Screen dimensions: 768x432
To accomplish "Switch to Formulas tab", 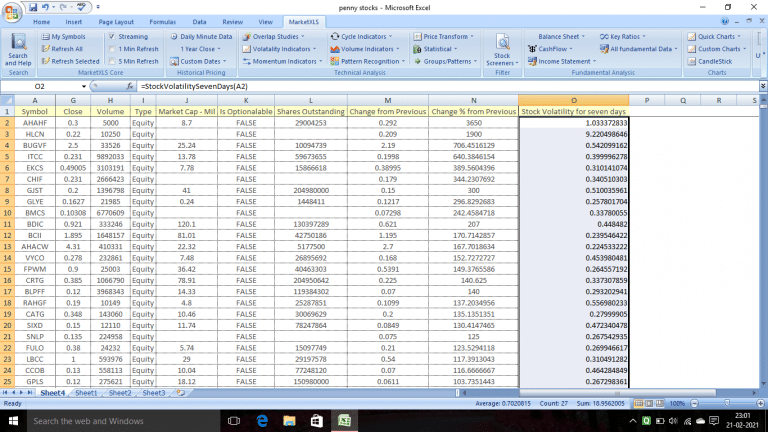I will pyautogui.click(x=163, y=22).
